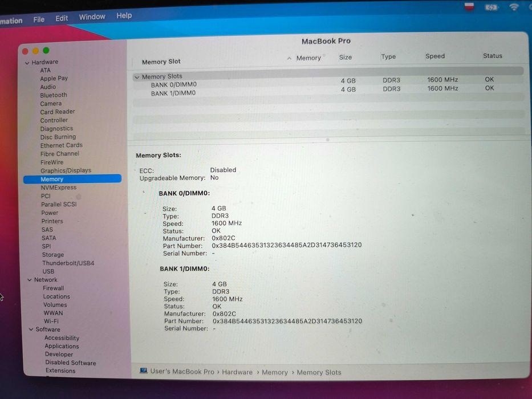
Task: Select USB in sidebar
Action: click(x=48, y=271)
